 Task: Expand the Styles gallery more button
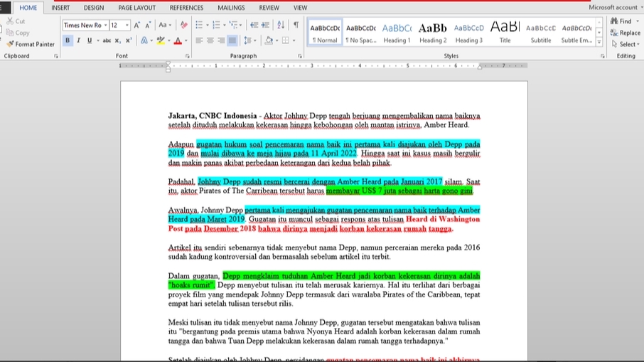coord(599,42)
